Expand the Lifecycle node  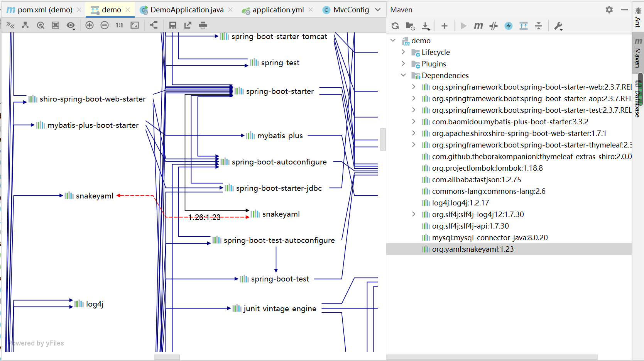[404, 52]
